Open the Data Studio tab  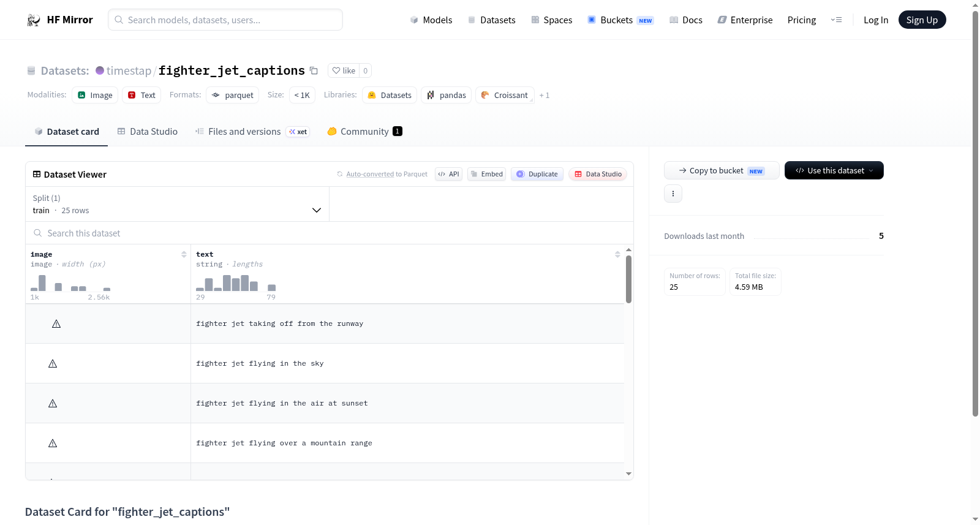tap(148, 132)
